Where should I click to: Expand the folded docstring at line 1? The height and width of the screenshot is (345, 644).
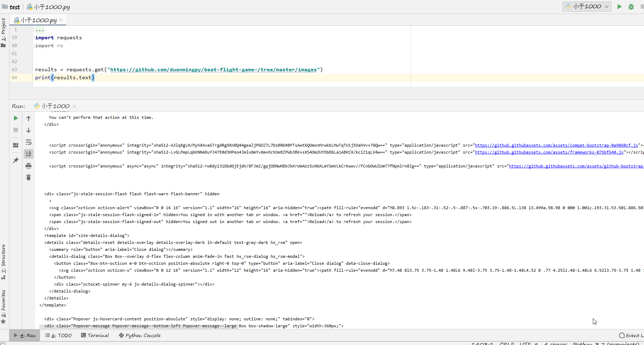coord(32,30)
